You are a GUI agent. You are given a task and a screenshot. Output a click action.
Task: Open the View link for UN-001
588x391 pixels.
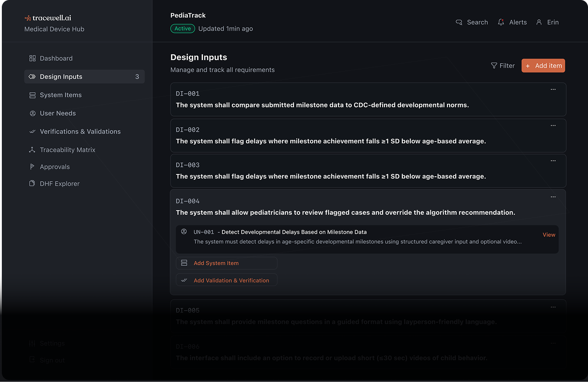548,235
